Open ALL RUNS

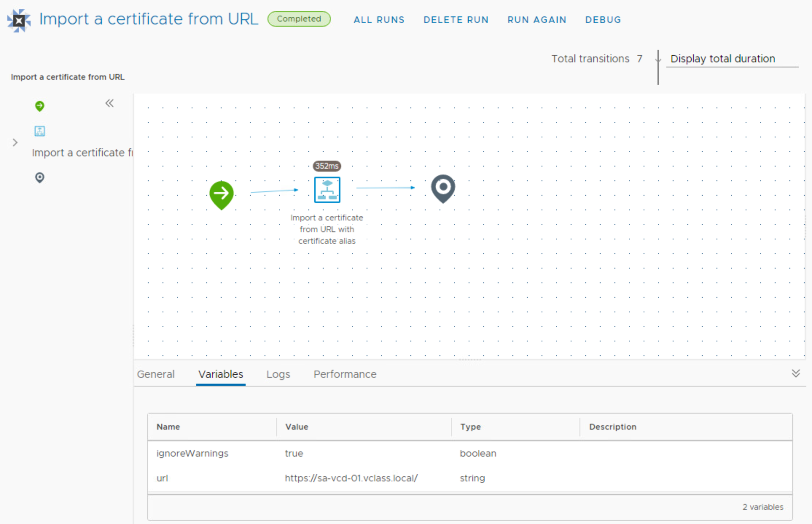[x=379, y=20]
